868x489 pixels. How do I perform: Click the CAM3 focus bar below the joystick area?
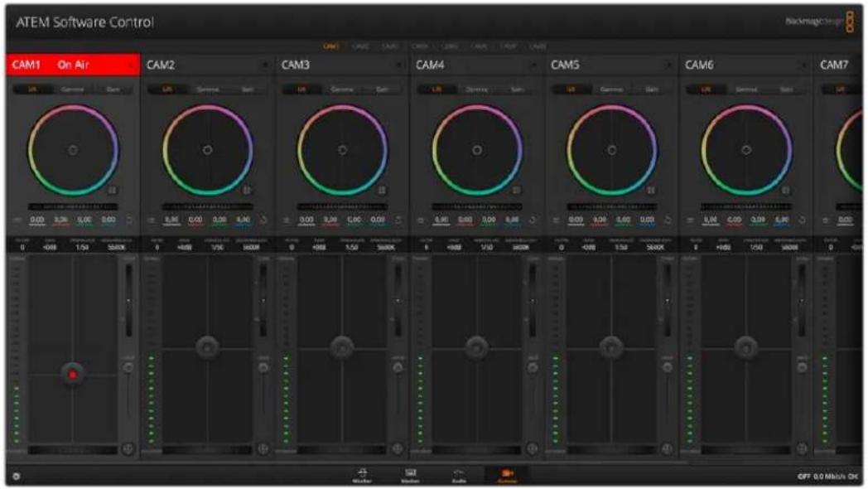(342, 450)
